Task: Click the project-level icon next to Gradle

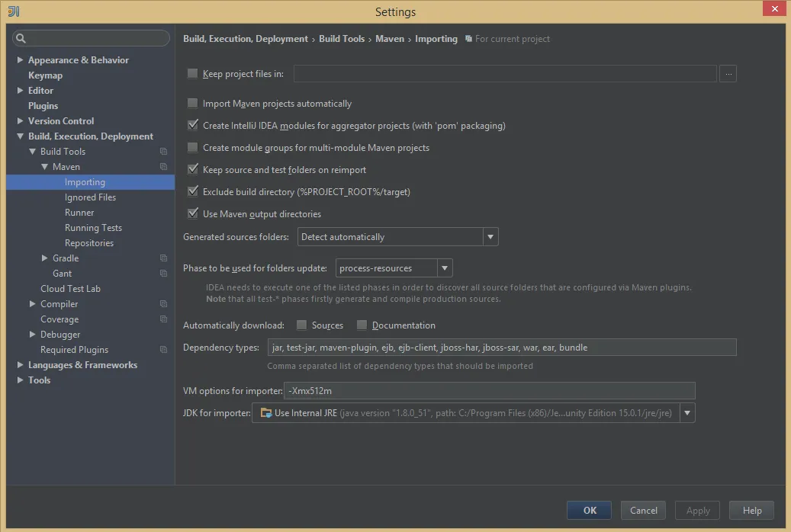Action: [x=163, y=258]
